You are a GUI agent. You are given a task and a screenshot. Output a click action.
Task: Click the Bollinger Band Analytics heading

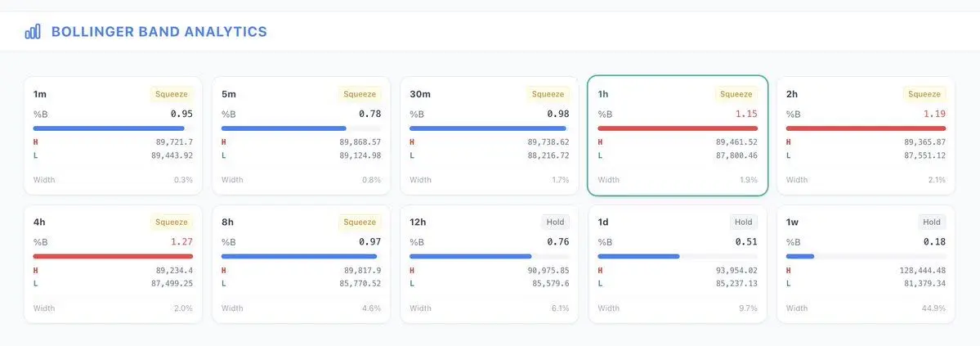[159, 32]
